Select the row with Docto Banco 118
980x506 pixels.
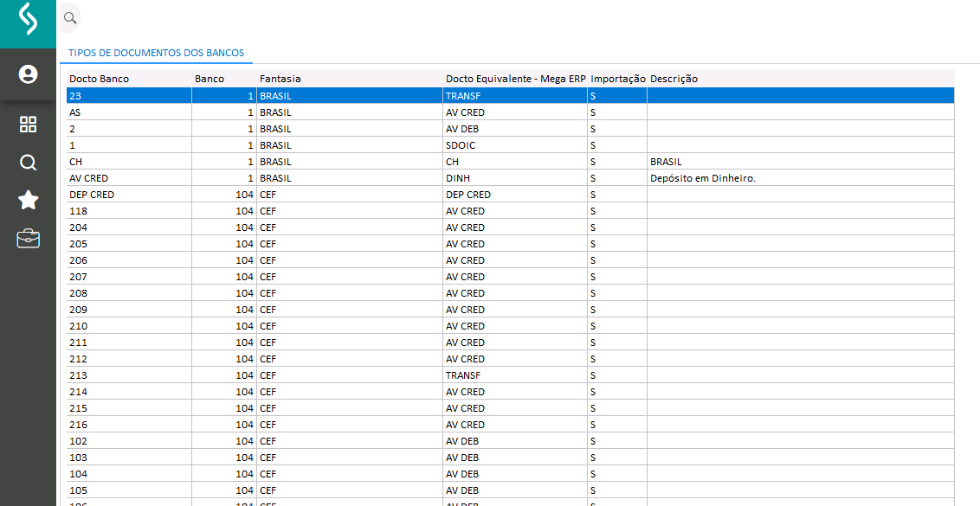pyautogui.click(x=511, y=211)
